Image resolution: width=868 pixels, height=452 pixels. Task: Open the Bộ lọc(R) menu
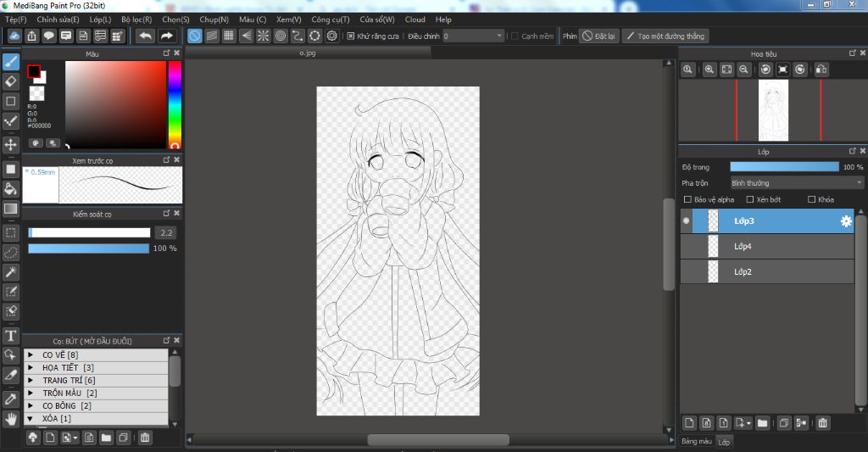(136, 20)
